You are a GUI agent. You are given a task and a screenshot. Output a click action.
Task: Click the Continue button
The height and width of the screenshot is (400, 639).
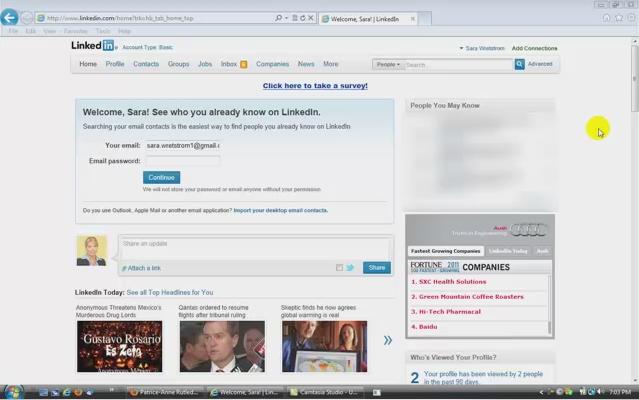[161, 177]
